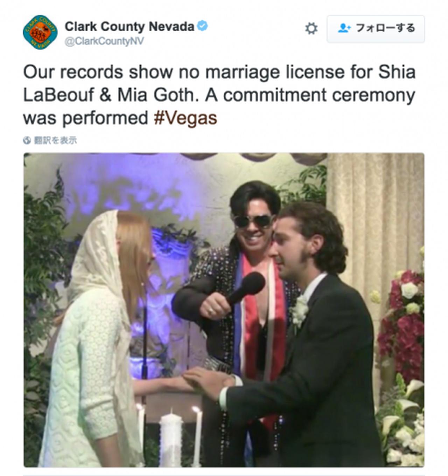The image size is (448, 476).
Task: Click the フォローする follow button
Action: point(376,29)
